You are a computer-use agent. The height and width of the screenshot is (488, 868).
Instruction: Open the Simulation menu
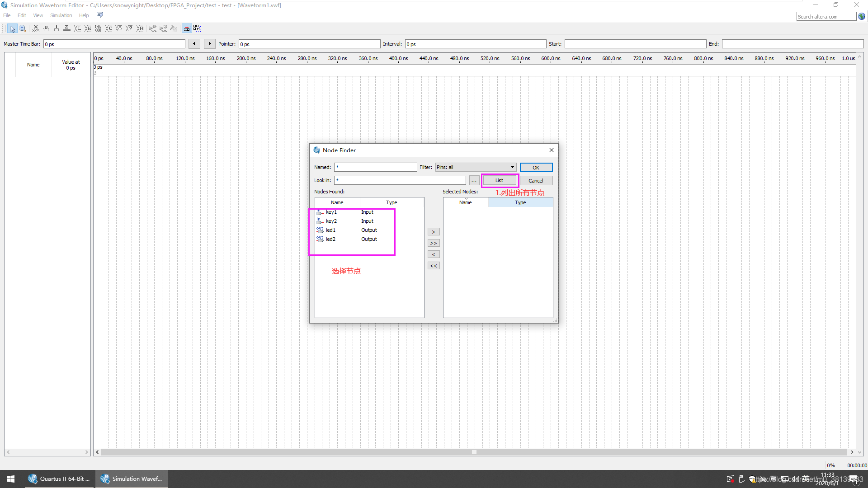pos(61,15)
